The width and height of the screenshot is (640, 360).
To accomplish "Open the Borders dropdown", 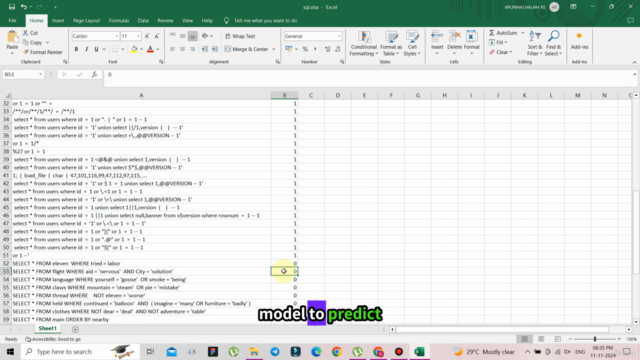I will click(122, 49).
